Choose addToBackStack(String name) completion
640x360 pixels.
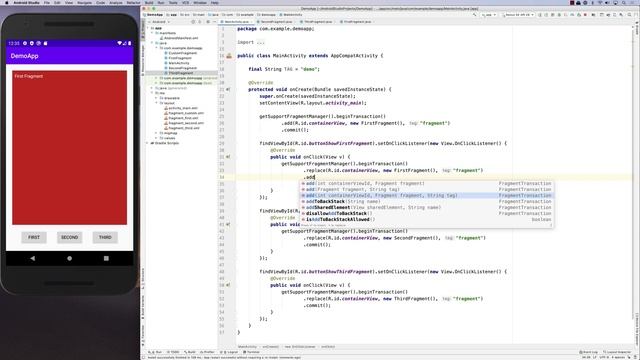[x=427, y=201]
